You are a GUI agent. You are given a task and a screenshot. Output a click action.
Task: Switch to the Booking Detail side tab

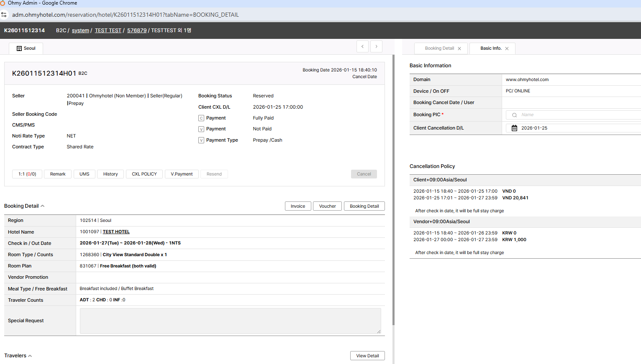439,48
